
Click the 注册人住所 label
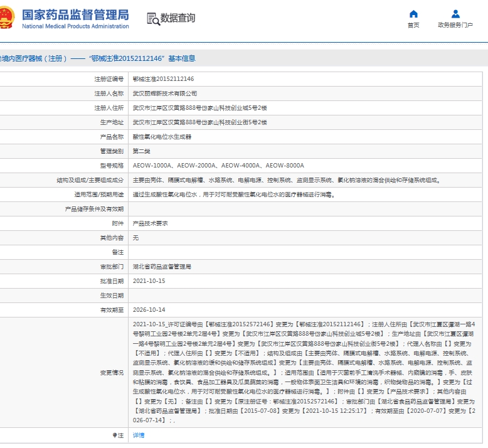[109, 108]
